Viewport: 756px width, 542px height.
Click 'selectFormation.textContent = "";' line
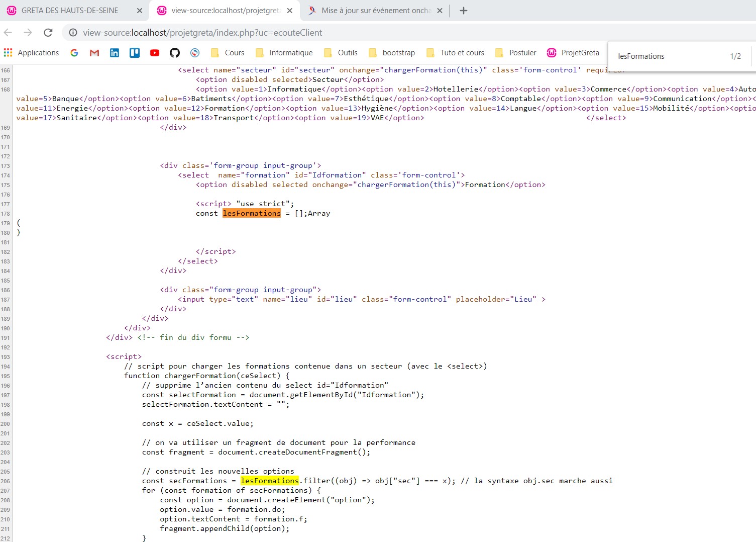pos(216,404)
